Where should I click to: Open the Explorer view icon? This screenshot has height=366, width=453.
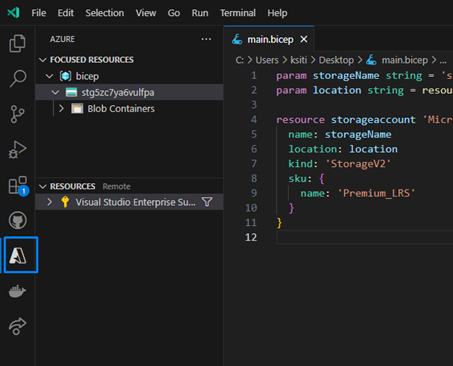[17, 43]
